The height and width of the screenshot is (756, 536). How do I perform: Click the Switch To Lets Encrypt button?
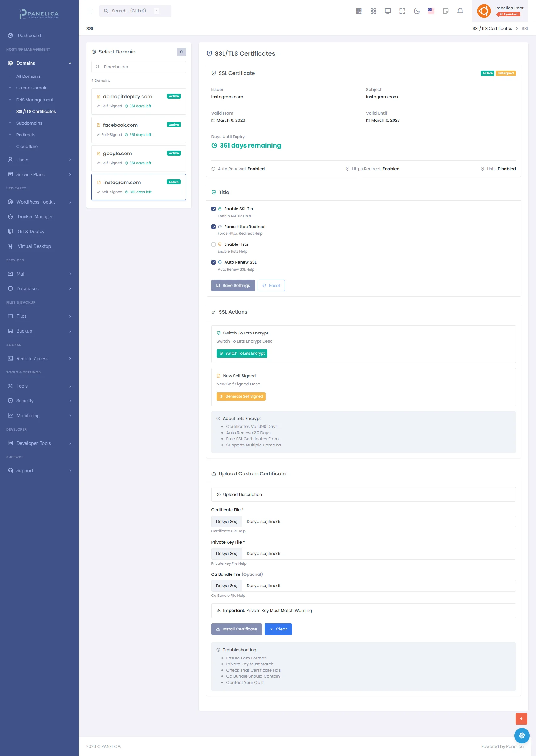point(242,354)
